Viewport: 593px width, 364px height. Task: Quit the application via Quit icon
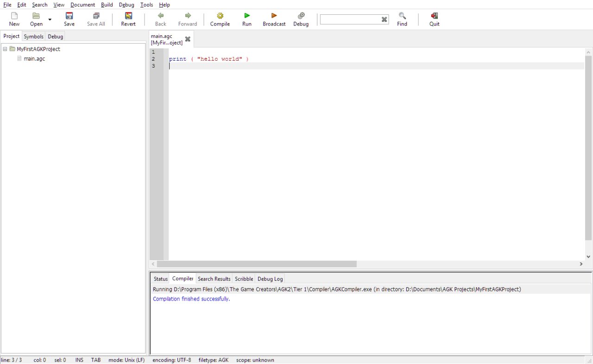[x=434, y=16]
